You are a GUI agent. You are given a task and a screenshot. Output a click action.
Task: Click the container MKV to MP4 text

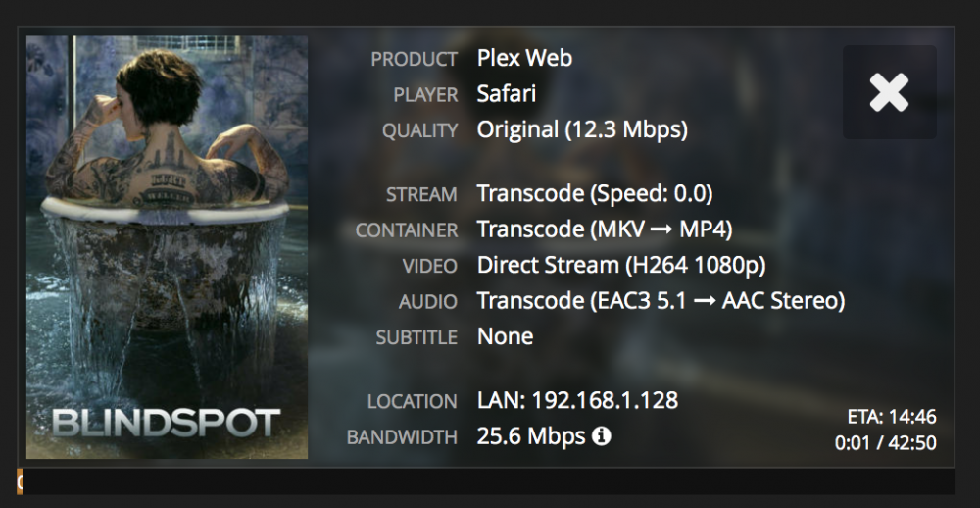tap(605, 229)
